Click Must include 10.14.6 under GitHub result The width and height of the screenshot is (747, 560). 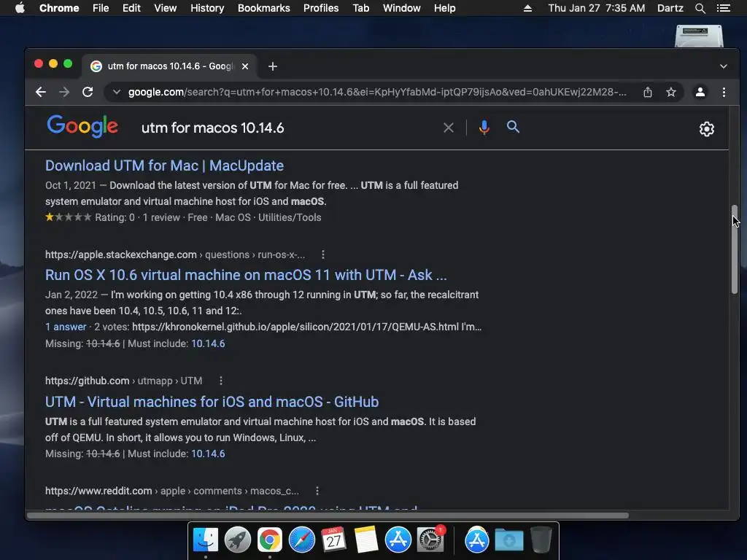pos(208,454)
